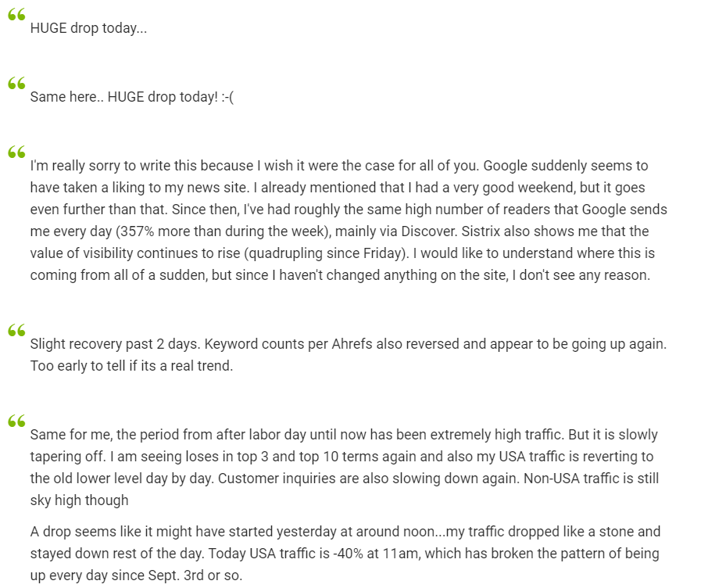Click "sky high though" text
Image resolution: width=701 pixels, height=588 pixels.
(79, 500)
